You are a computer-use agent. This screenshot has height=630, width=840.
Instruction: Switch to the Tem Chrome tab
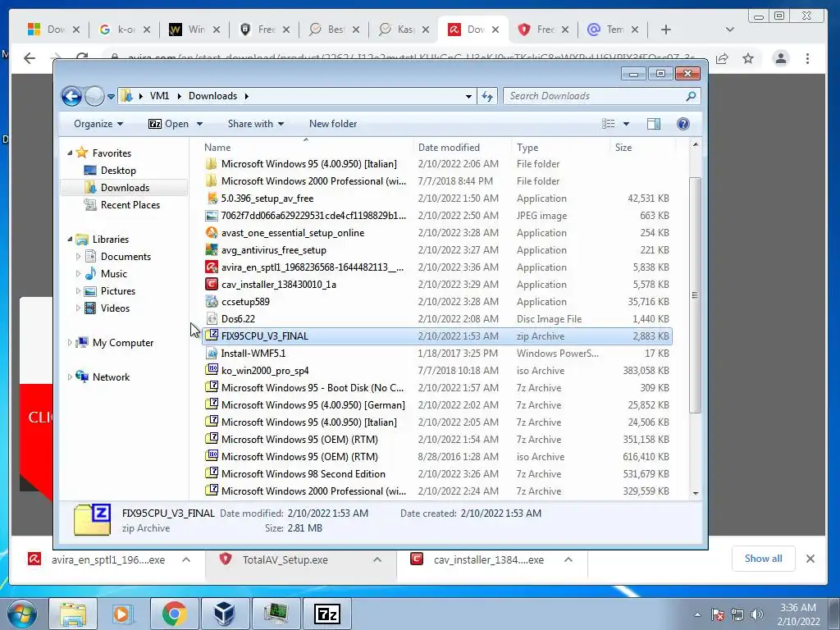click(x=613, y=30)
